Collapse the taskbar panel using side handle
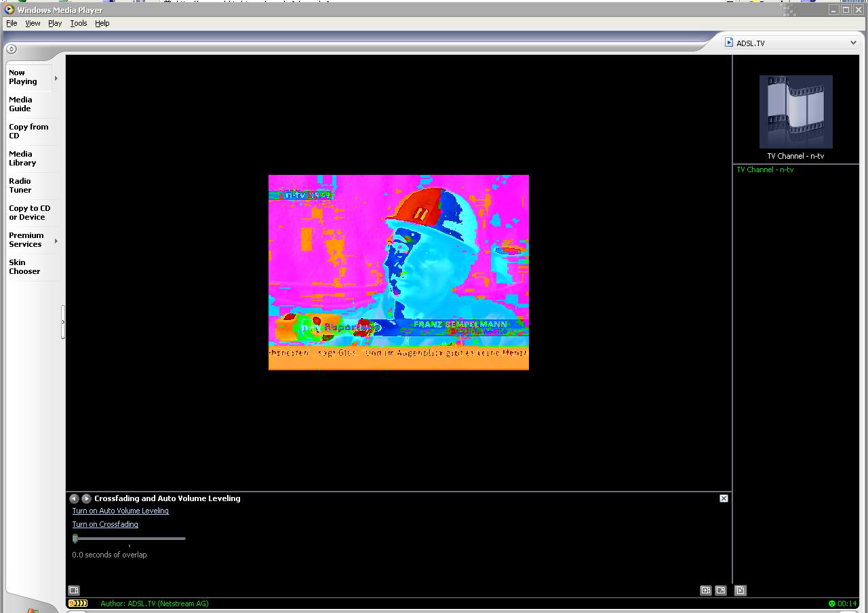The height and width of the screenshot is (613, 868). point(63,322)
